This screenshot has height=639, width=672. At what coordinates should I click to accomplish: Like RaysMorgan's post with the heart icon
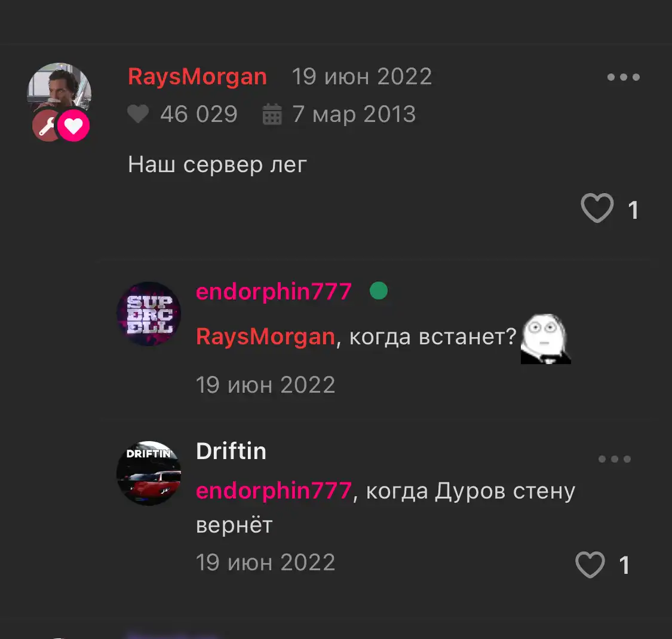pyautogui.click(x=597, y=208)
